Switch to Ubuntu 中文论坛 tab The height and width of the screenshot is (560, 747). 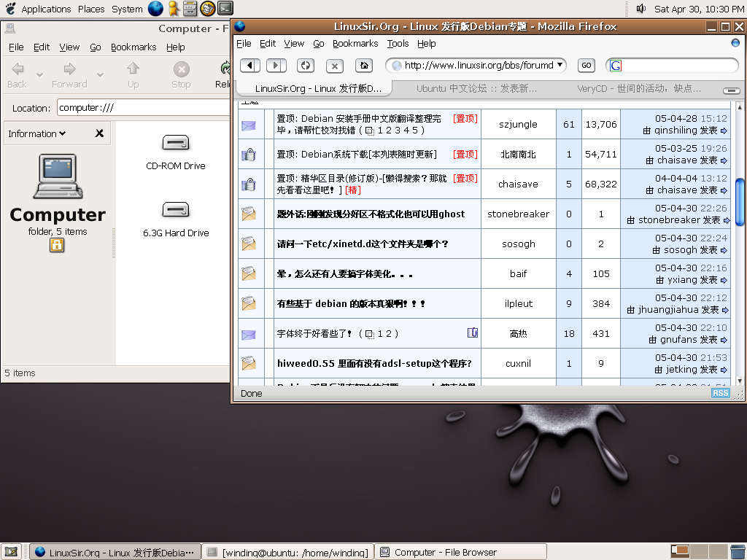(476, 88)
